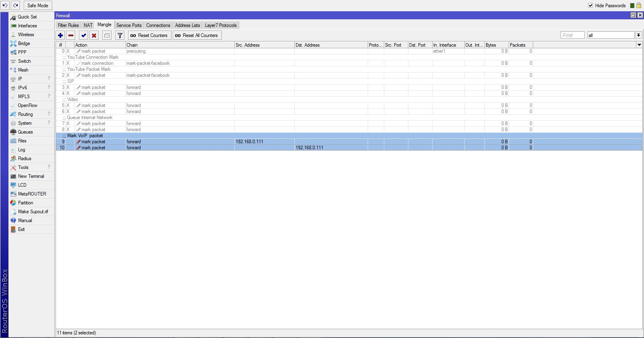Open the filter funnel icon
Screen dimensions: 644x338
120,35
